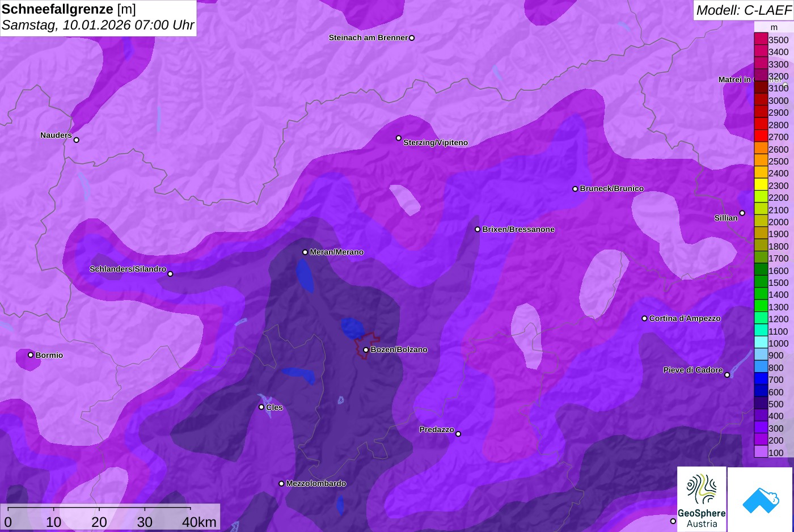Click the Modell: C-LAEF label
This screenshot has height=532, width=794.
click(x=744, y=10)
